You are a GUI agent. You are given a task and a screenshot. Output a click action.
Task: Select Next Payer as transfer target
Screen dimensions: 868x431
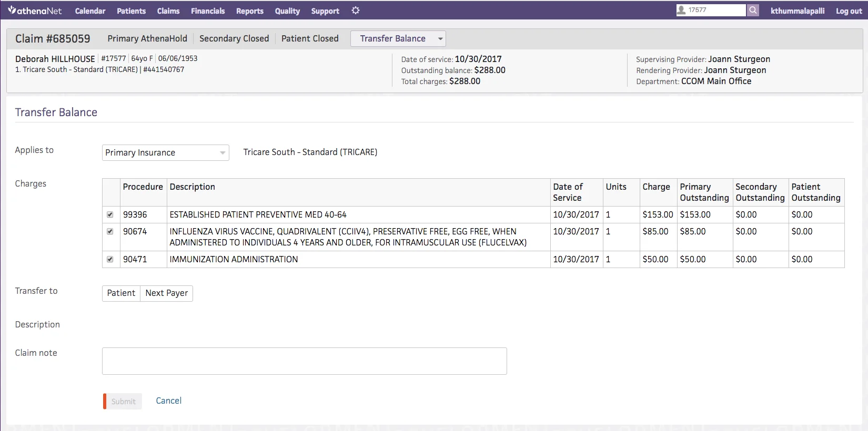167,293
